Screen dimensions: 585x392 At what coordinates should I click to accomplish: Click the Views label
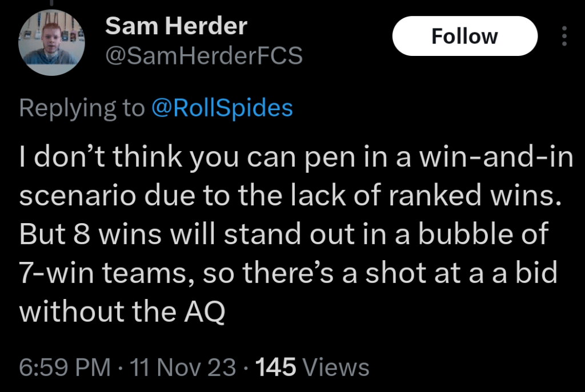336,367
